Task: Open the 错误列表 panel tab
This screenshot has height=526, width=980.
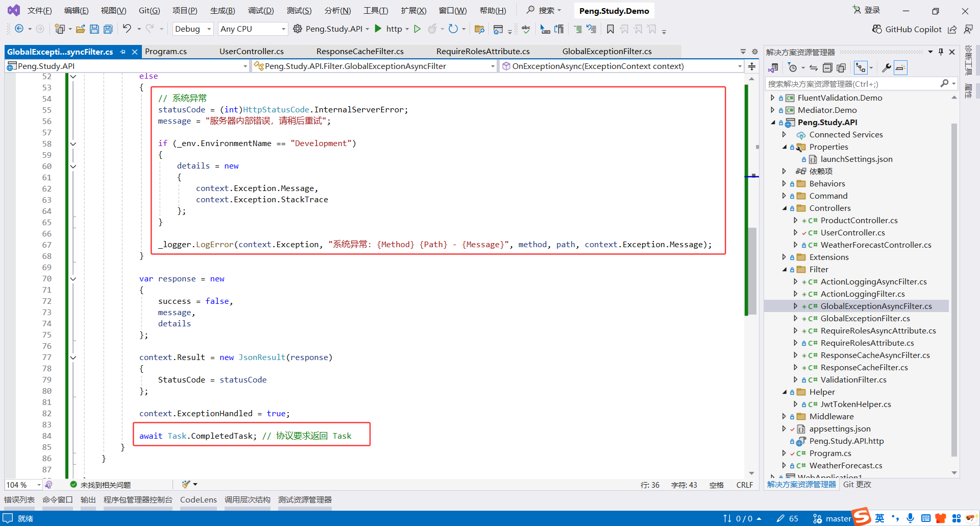Action: pyautogui.click(x=19, y=500)
